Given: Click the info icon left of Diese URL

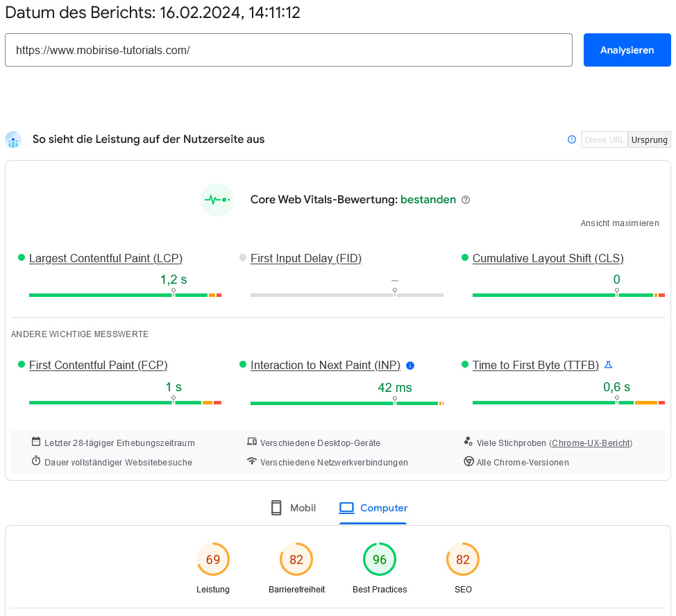Looking at the screenshot, I should 572,139.
